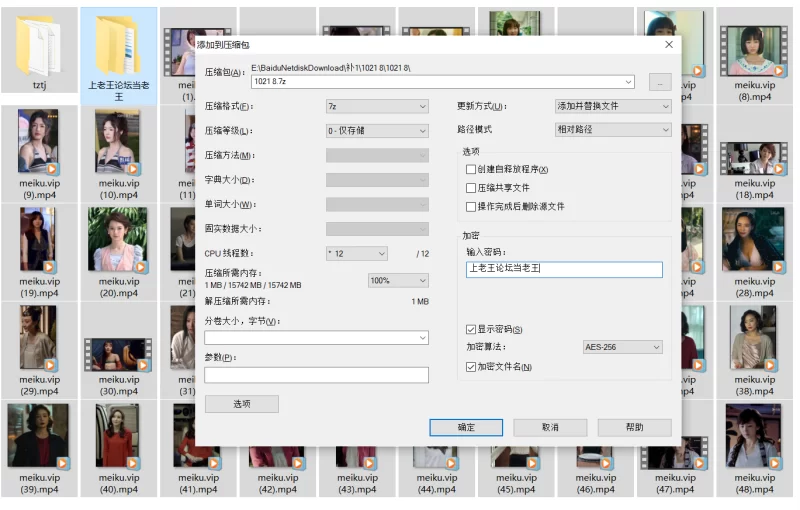Image resolution: width=800 pixels, height=510 pixels.
Task: Select the meiku.vip (39).mp4 video file
Action: click(39, 436)
